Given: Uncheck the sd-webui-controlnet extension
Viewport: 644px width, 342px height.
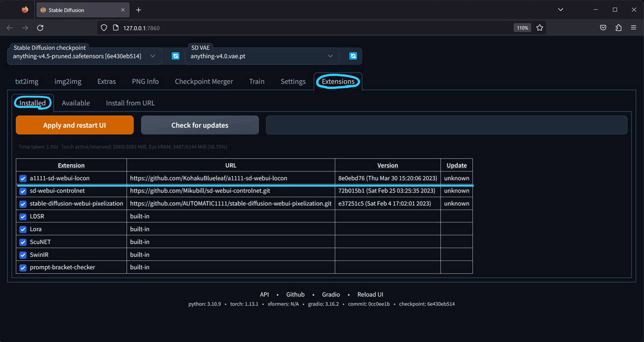Looking at the screenshot, I should tap(23, 191).
